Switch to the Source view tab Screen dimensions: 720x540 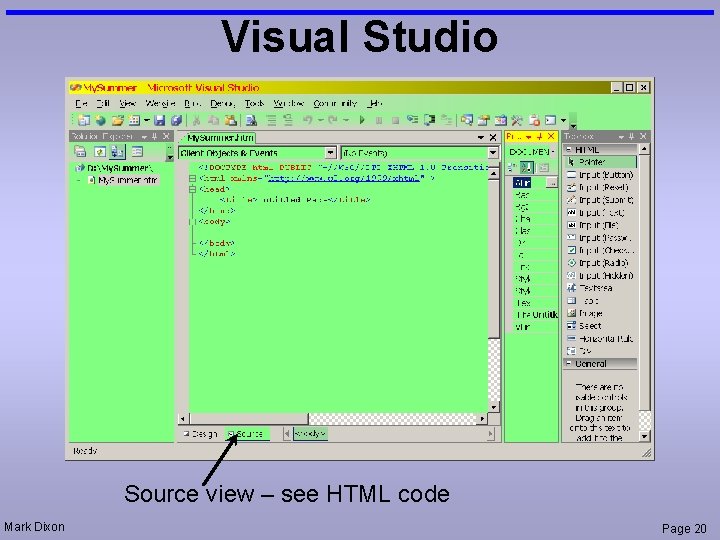click(246, 434)
